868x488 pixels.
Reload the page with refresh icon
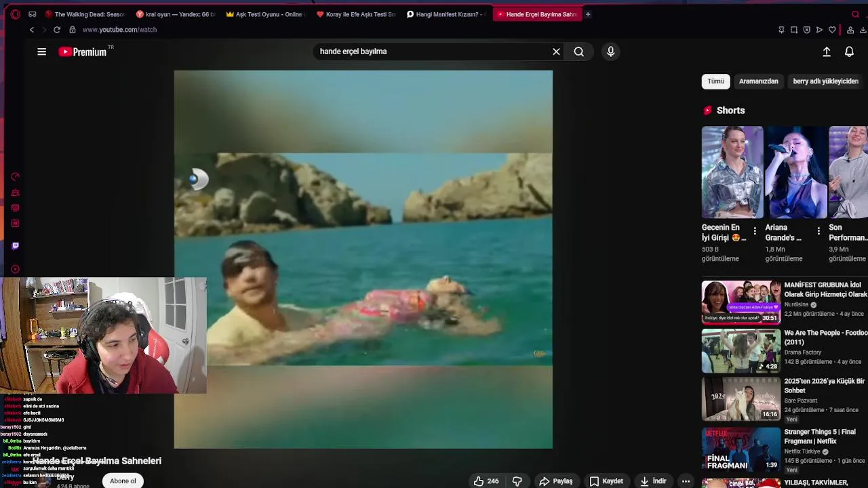tap(57, 30)
